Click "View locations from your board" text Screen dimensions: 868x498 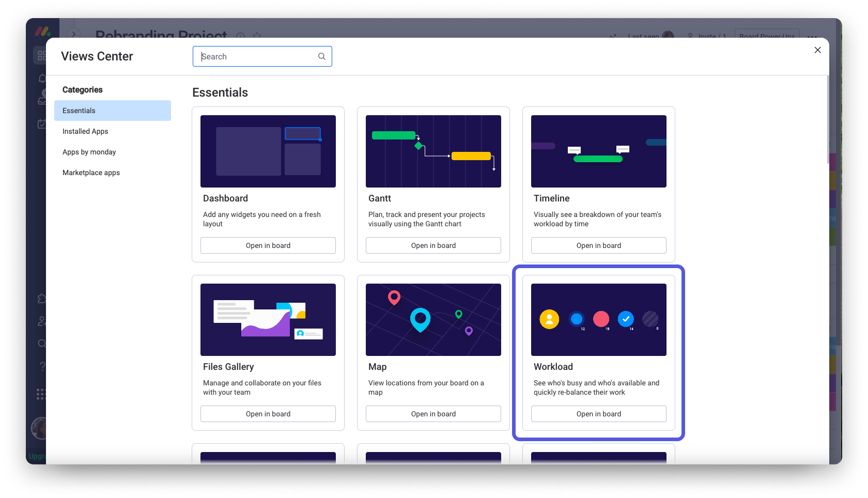click(x=426, y=387)
